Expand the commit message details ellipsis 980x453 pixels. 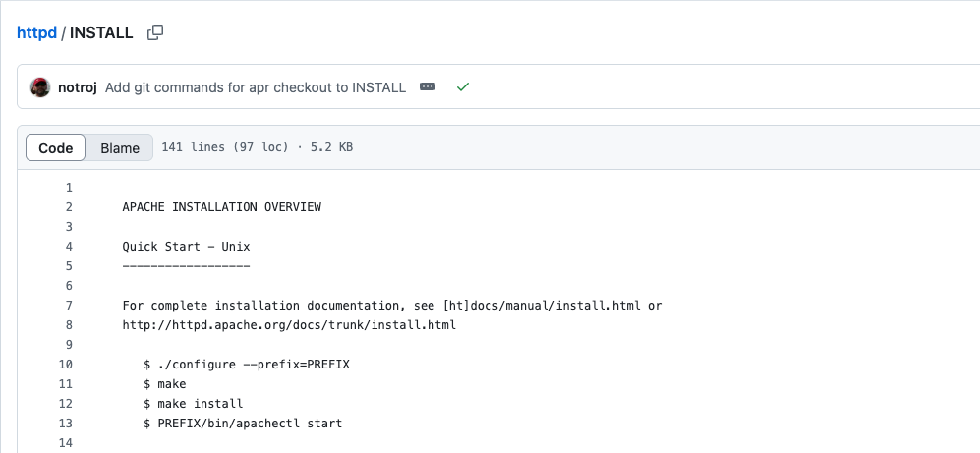[x=428, y=87]
